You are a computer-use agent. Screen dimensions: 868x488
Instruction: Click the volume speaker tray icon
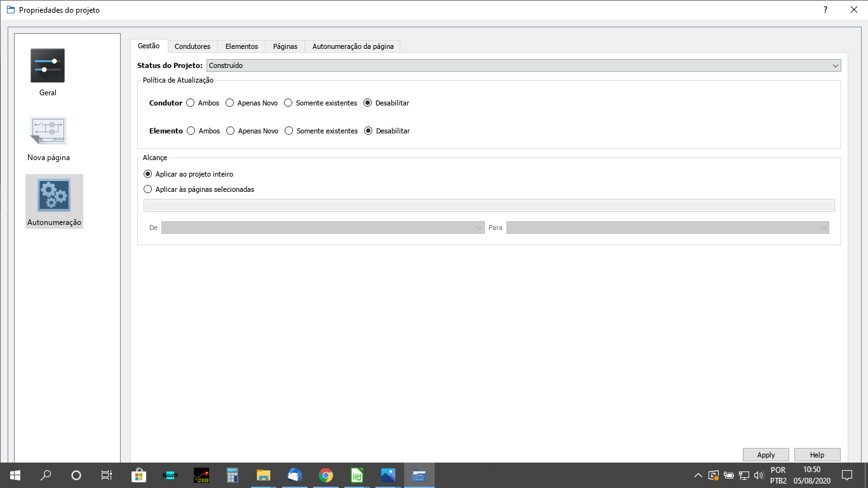point(758,475)
